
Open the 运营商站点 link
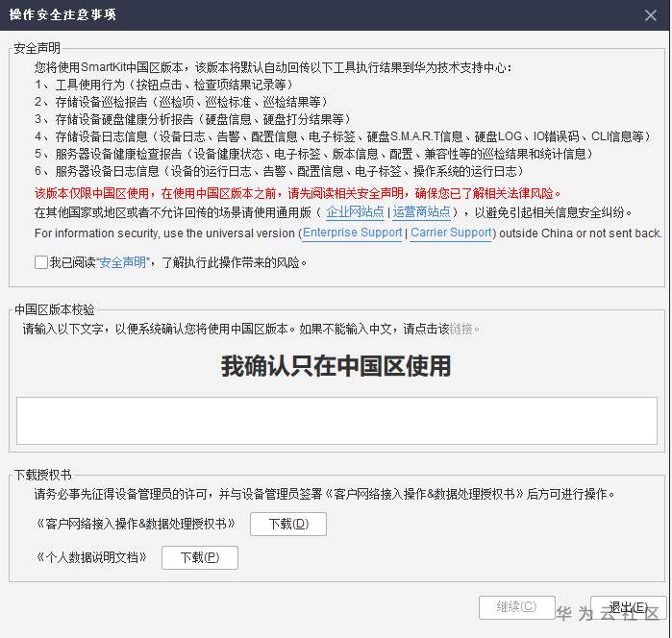tap(422, 212)
